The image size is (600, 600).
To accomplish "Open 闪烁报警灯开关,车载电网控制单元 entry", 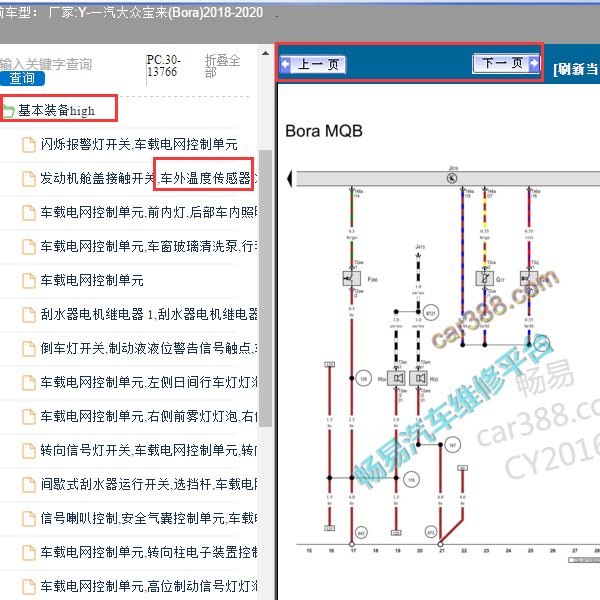I will coord(139,144).
